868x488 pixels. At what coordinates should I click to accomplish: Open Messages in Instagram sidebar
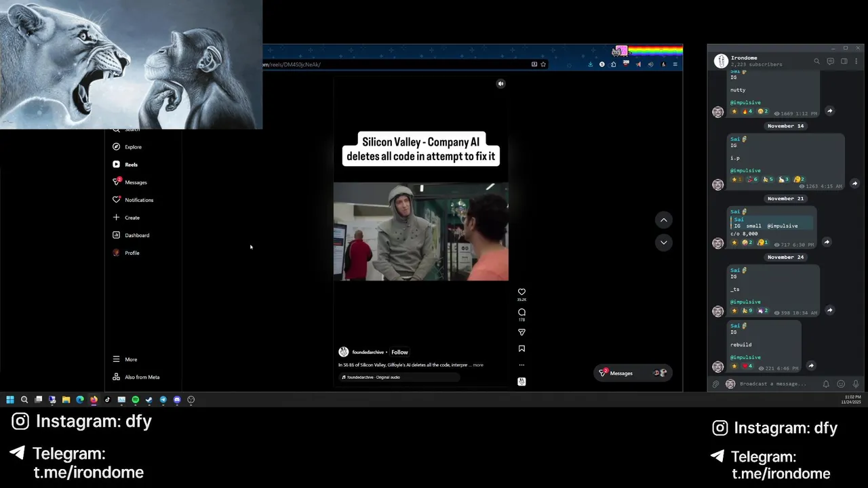(x=130, y=182)
